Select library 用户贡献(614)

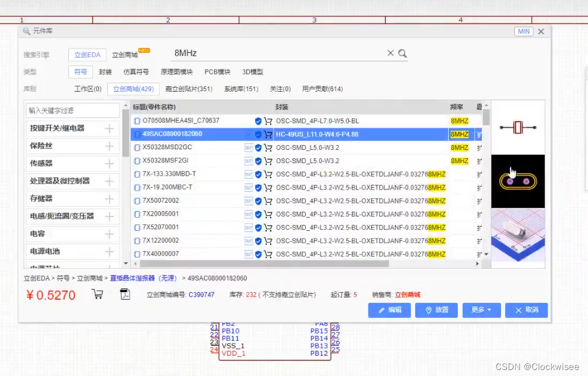tap(323, 89)
